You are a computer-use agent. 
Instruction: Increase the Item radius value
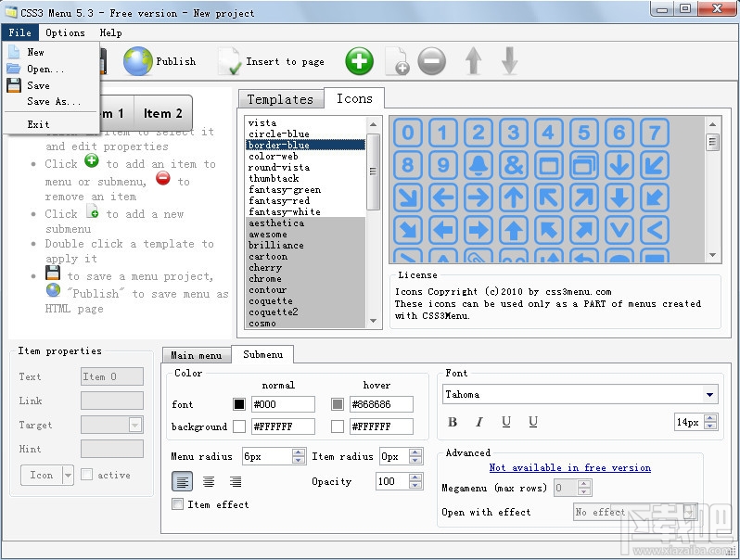pyautogui.click(x=415, y=452)
